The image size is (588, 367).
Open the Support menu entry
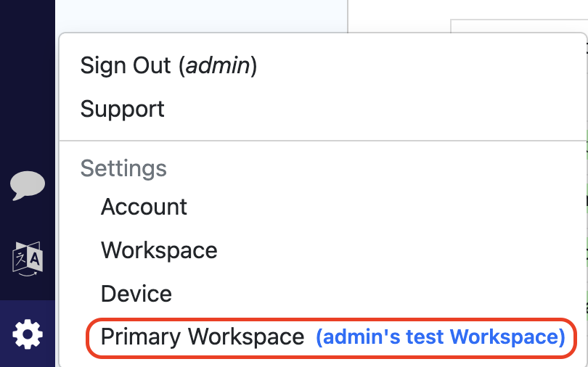(122, 109)
